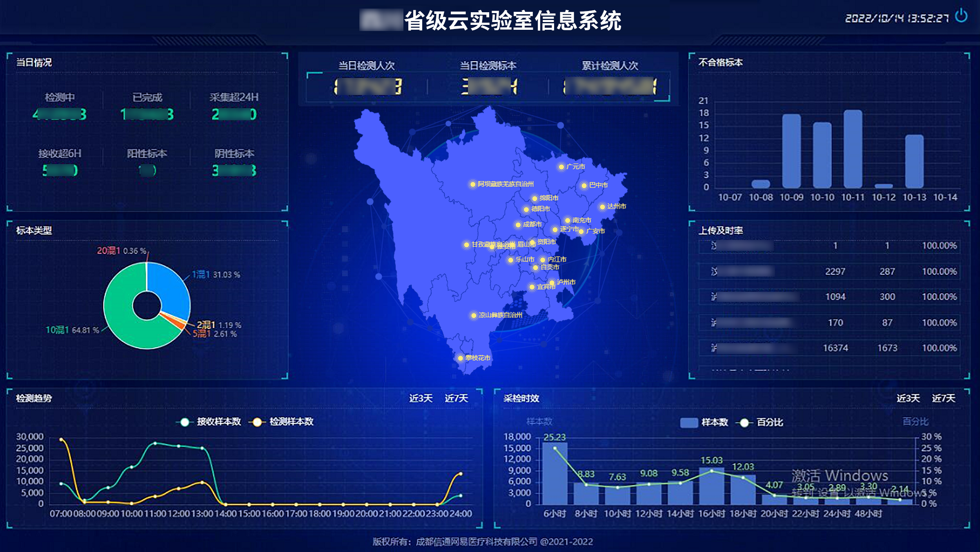Select 近3天 in 采检时效 panel
Image resolution: width=980 pixels, height=552 pixels.
coord(908,398)
